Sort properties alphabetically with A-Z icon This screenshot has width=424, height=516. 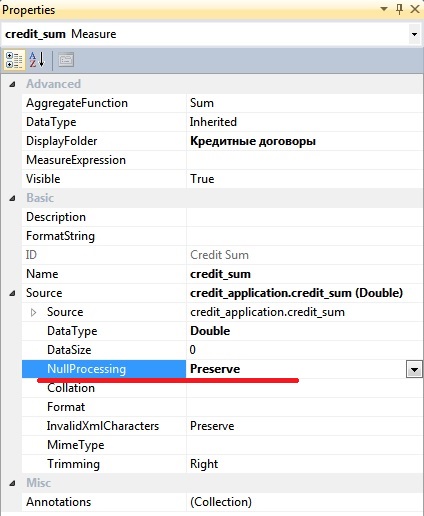(x=37, y=60)
